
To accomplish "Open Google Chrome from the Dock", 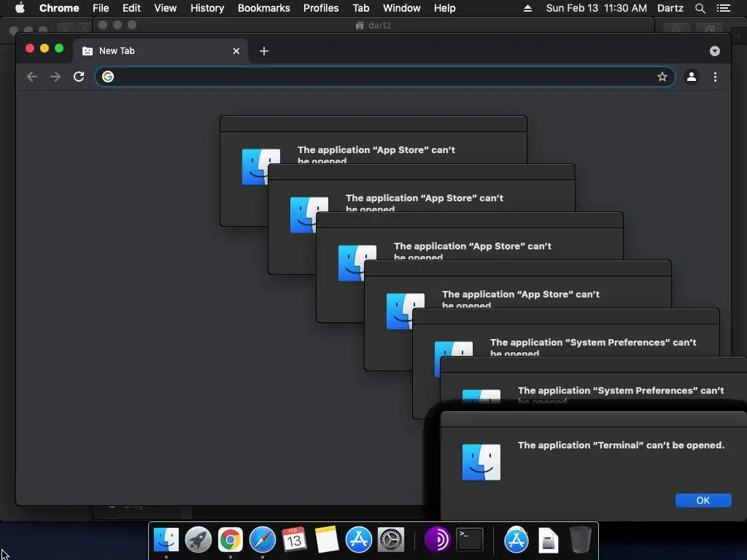I will (230, 540).
